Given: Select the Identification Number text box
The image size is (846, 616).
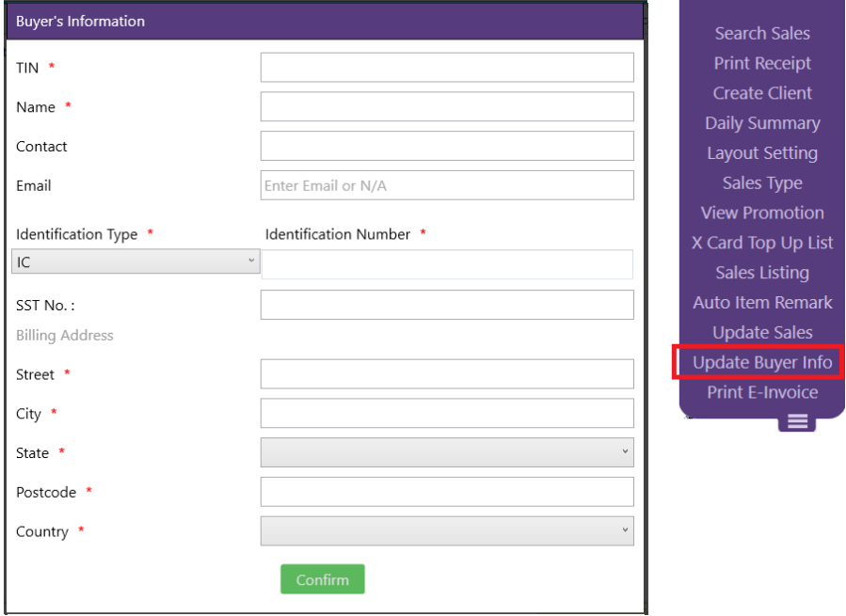Looking at the screenshot, I should pos(446,264).
